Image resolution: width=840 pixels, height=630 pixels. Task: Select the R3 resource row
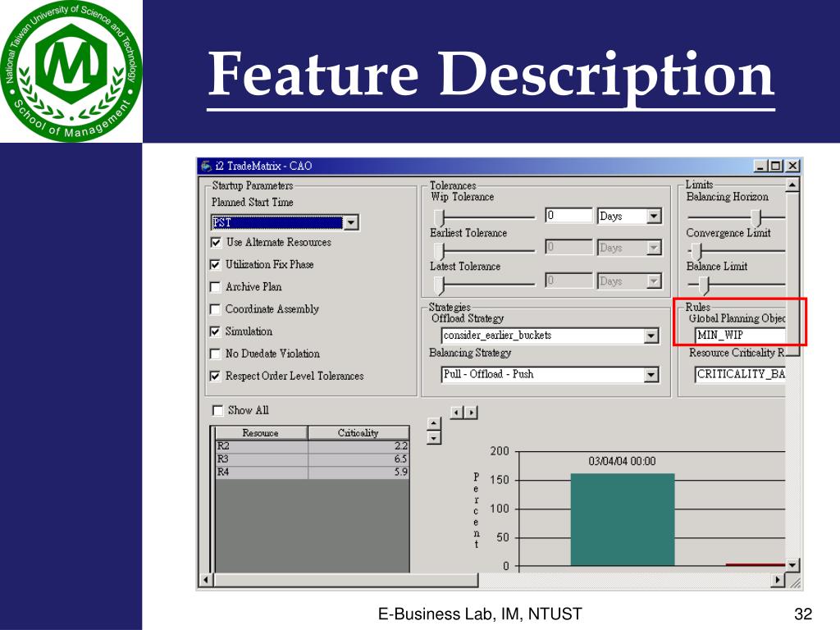click(312, 459)
